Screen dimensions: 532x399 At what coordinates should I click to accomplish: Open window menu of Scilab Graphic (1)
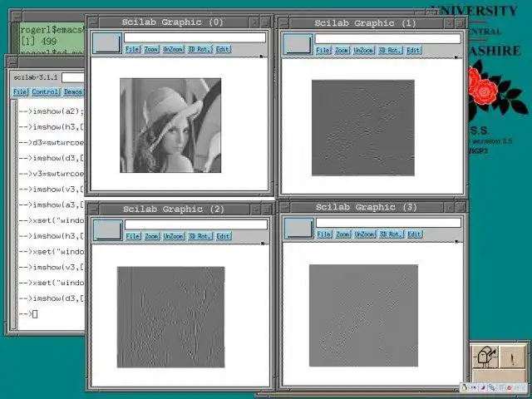[x=284, y=23]
